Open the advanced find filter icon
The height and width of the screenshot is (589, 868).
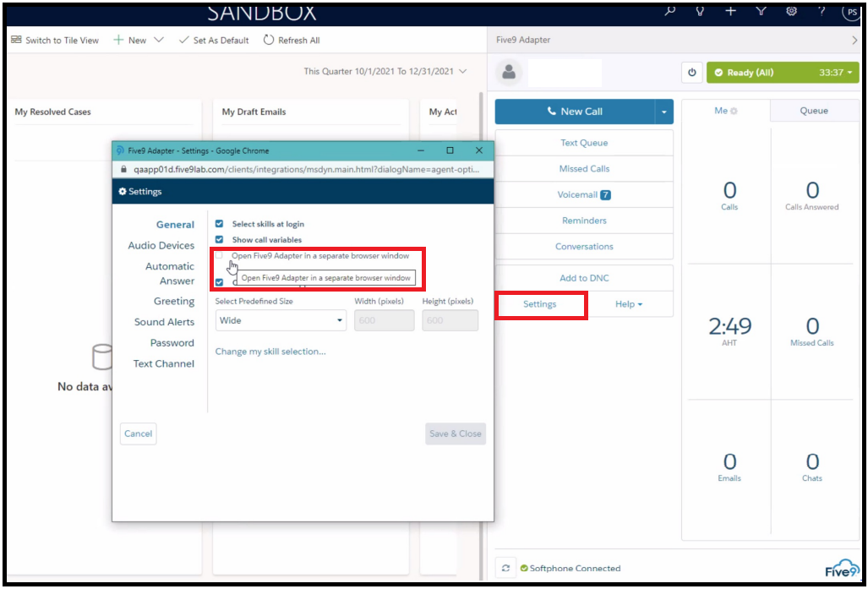coord(762,11)
